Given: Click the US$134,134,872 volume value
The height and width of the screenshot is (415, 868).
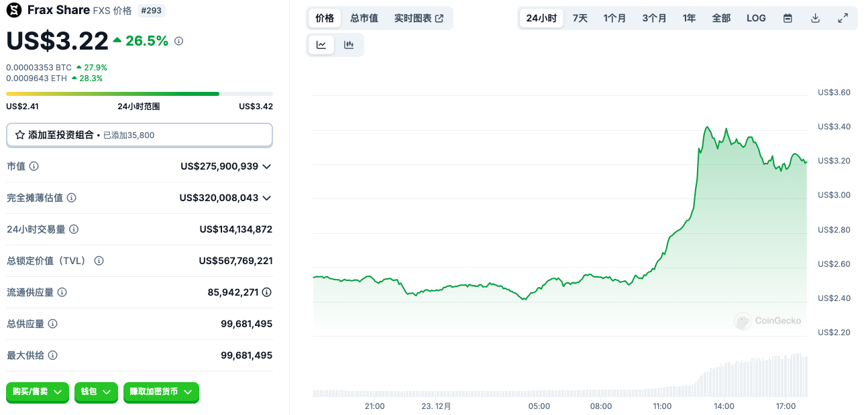Looking at the screenshot, I should [236, 229].
